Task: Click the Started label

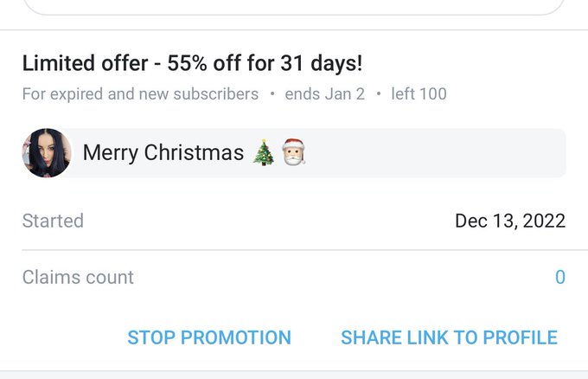Action: pyautogui.click(x=53, y=221)
